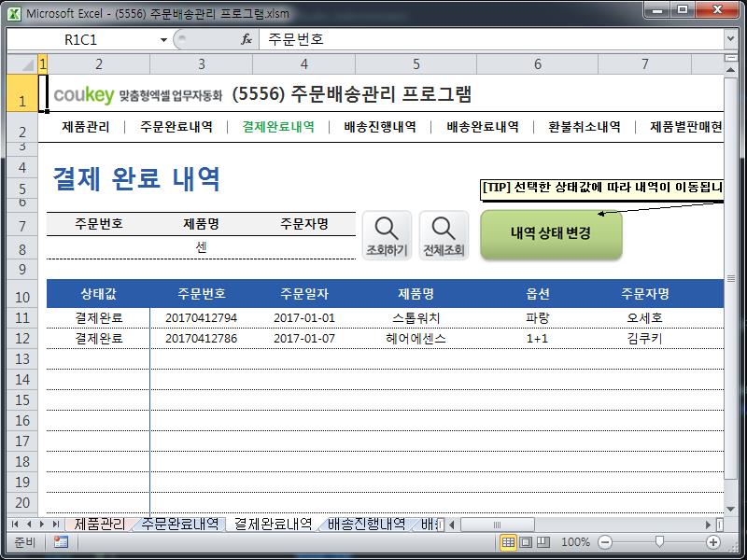Click the formula bar showing 주문번호
Screen dimensions: 747x560
pos(491,39)
